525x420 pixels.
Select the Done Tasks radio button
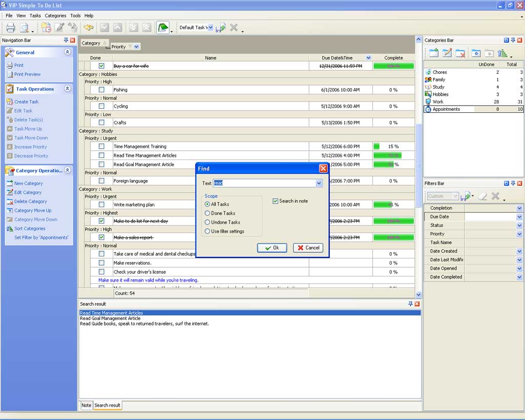208,213
